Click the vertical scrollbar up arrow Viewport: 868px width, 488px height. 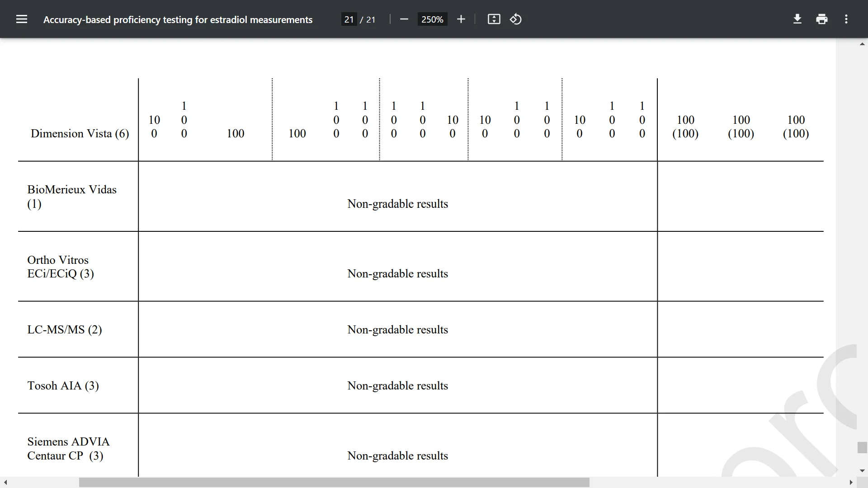pos(862,44)
